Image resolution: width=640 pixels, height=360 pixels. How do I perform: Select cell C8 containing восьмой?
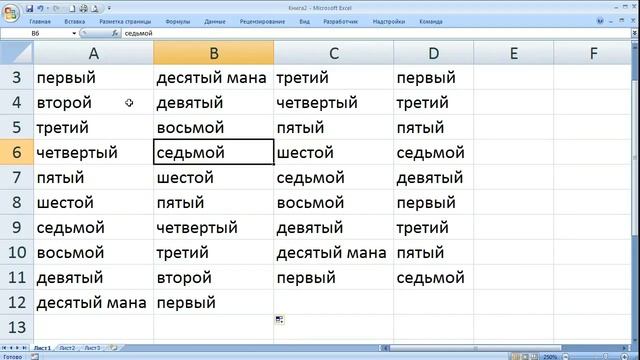[333, 202]
